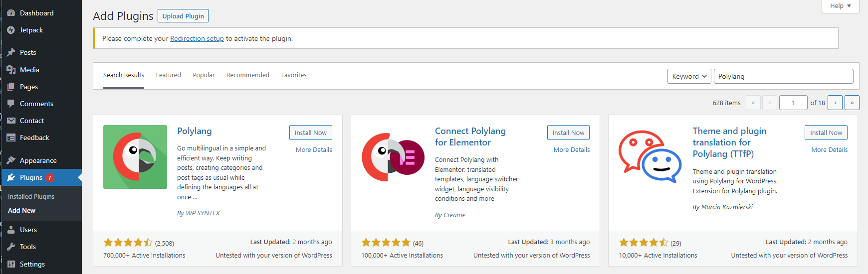Viewport: 868px width, 274px height.
Task: Click the Users person icon
Action: [x=11, y=230]
